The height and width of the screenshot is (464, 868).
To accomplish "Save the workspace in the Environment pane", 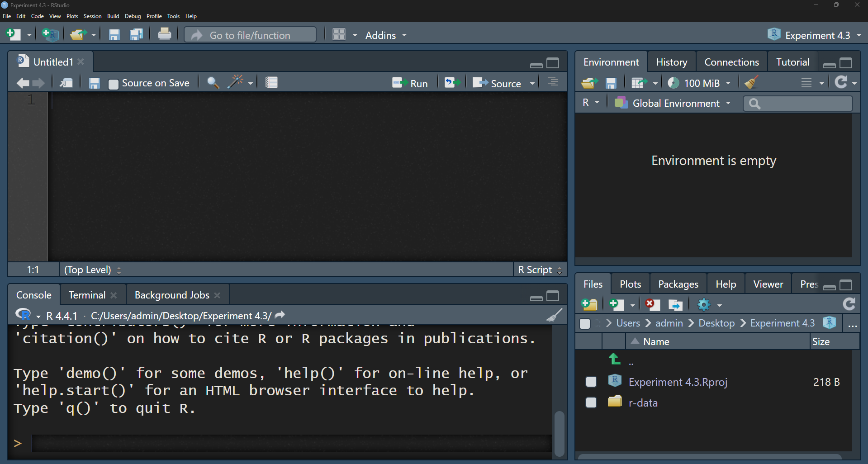I will coord(611,83).
